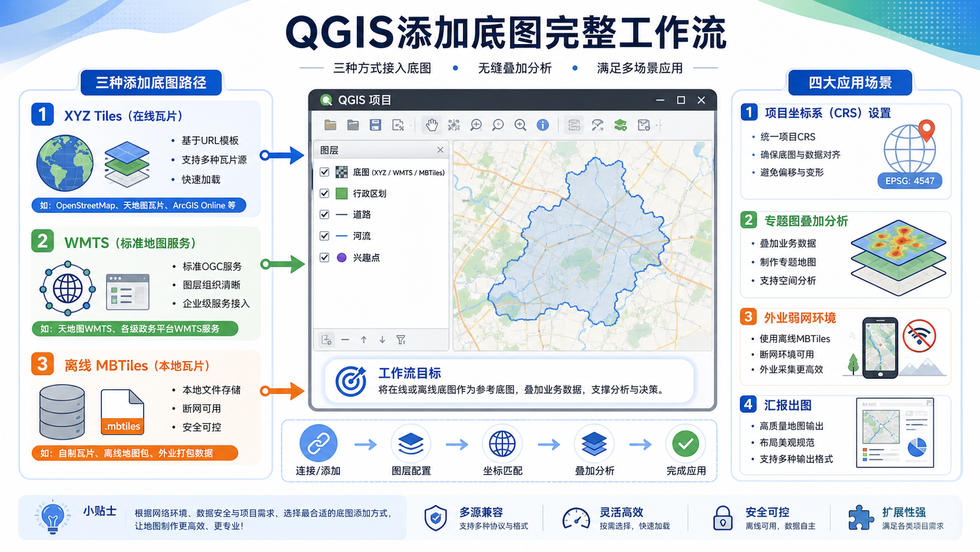
Task: Click the lightbulb icon beside 小贴士
Action: [52, 517]
